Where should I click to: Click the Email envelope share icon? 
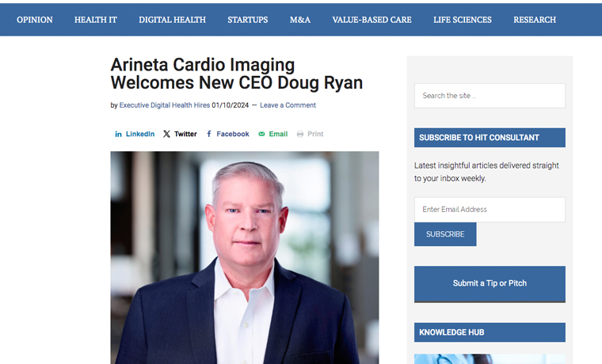coord(261,134)
